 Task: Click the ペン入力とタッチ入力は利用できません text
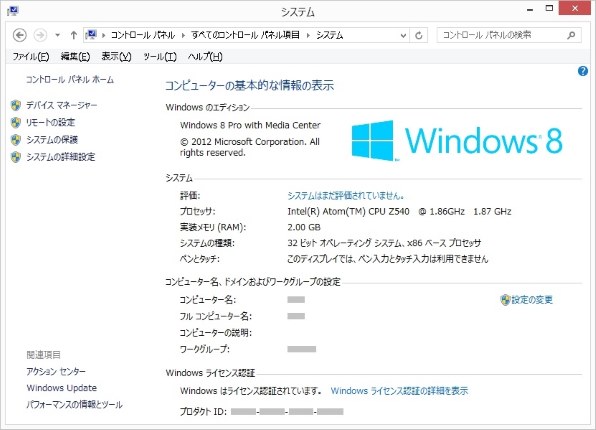pos(387,259)
